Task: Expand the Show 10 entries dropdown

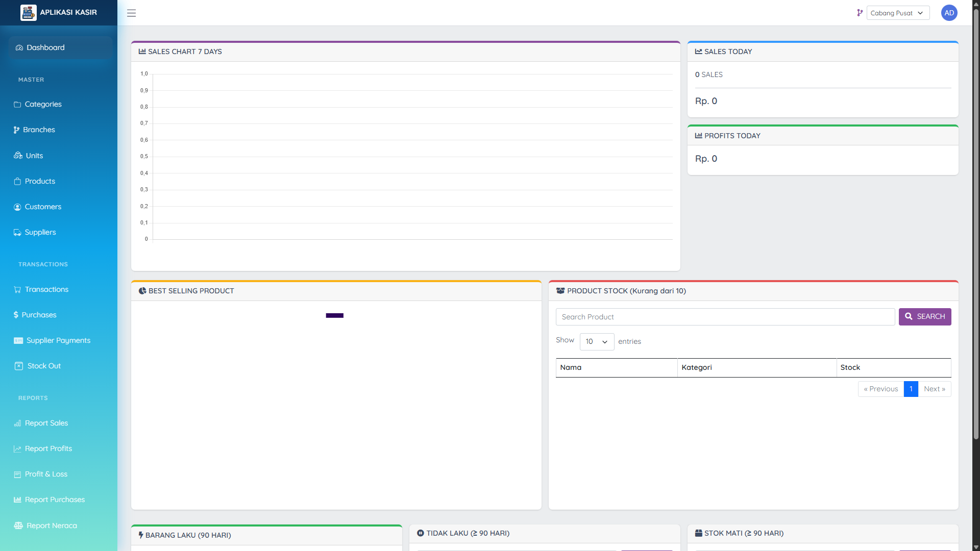Action: coord(596,341)
